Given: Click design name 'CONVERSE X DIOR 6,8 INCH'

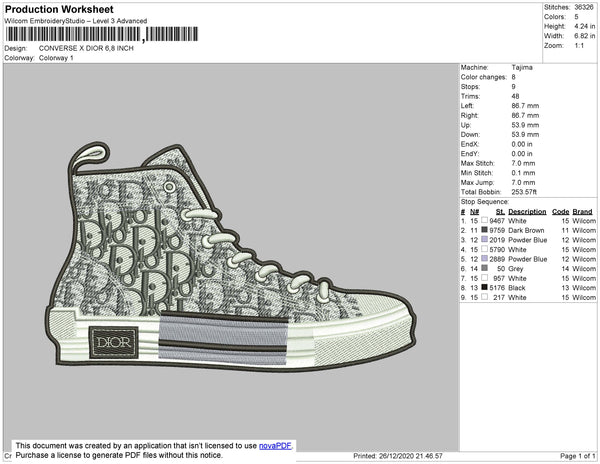Looking at the screenshot, I should click(86, 49).
